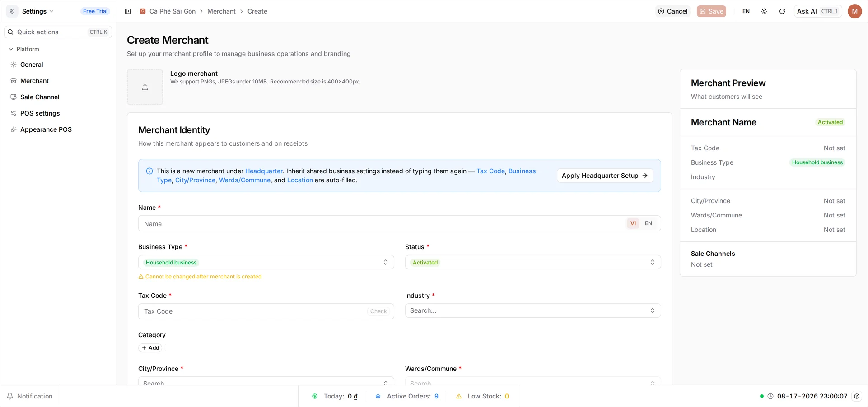
Task: Click the Activated badge in Merchant Preview
Action: point(830,122)
